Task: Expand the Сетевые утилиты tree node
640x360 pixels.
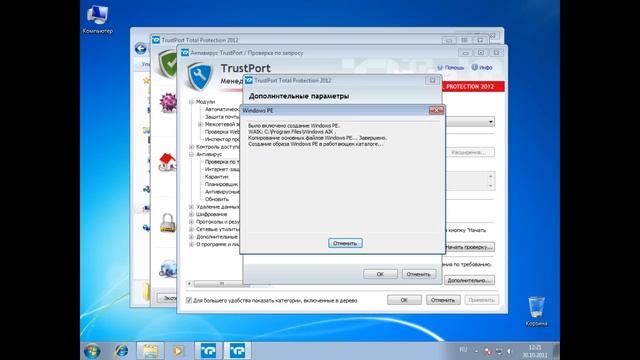Action: (x=191, y=229)
